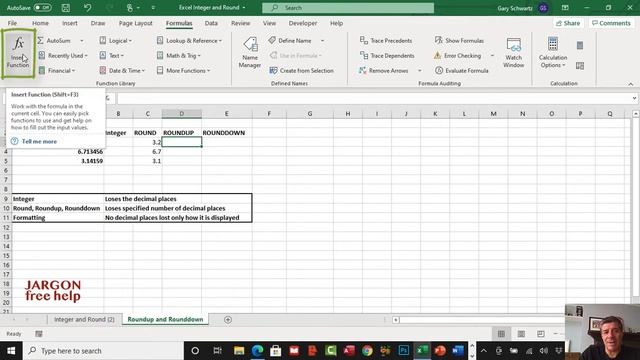The height and width of the screenshot is (360, 640).
Task: Click the taskbar search box
Action: 103,351
